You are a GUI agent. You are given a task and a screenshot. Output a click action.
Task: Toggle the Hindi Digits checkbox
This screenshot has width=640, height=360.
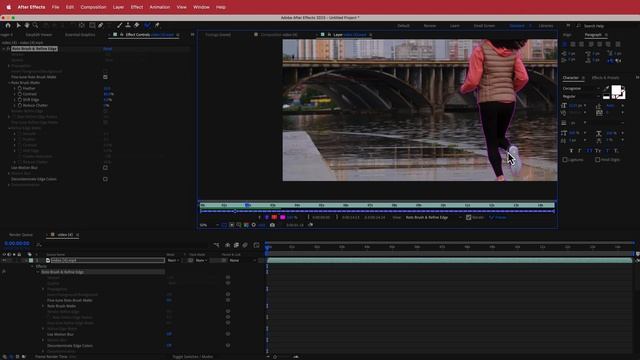598,160
